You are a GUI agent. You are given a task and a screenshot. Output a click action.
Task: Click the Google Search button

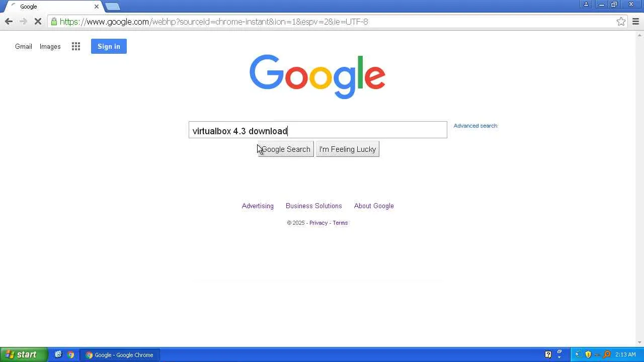(286, 149)
